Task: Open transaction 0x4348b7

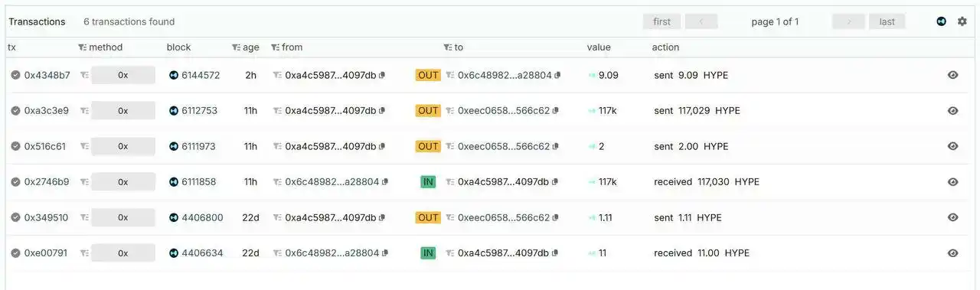Action: [x=47, y=75]
